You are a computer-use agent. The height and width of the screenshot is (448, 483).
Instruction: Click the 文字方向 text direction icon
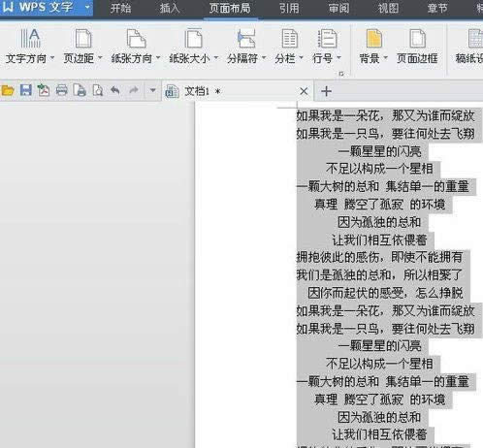pyautogui.click(x=30, y=38)
